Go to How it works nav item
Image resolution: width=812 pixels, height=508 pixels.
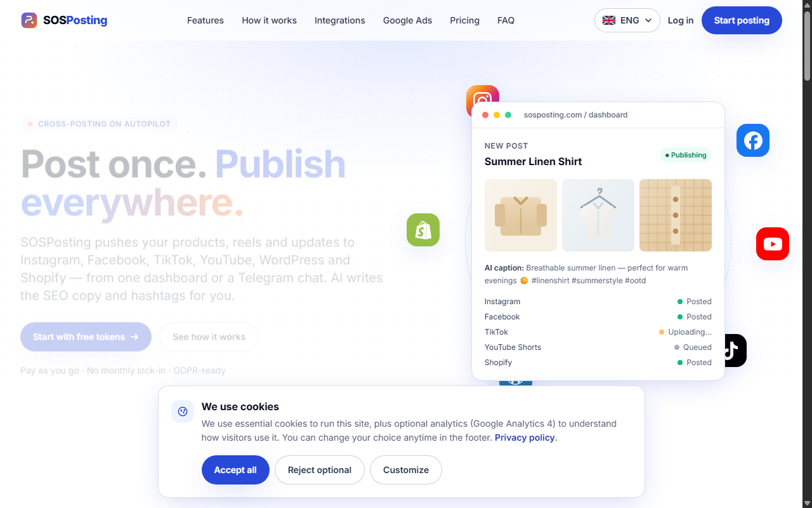pyautogui.click(x=269, y=20)
